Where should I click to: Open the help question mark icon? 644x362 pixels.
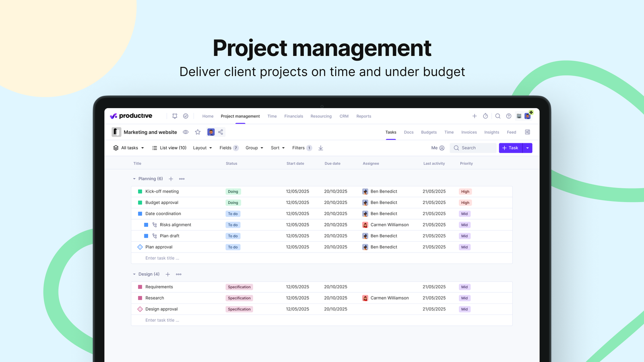(509, 116)
